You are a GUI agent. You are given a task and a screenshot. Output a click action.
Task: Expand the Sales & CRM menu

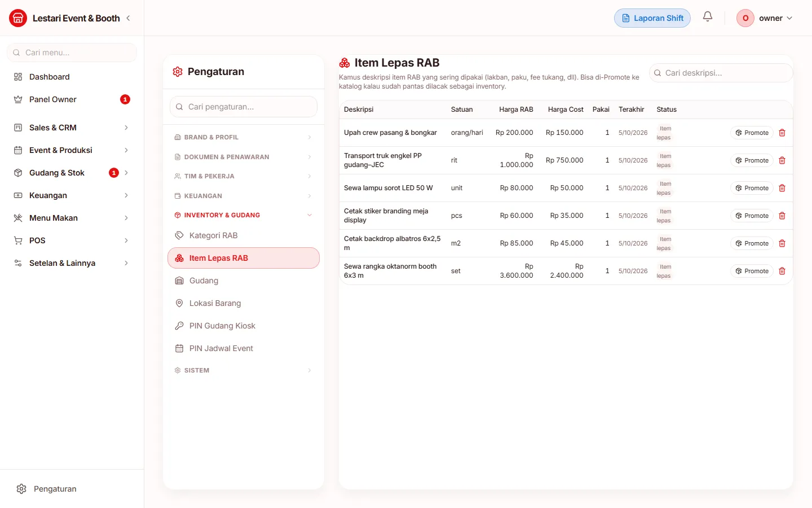pyautogui.click(x=72, y=128)
